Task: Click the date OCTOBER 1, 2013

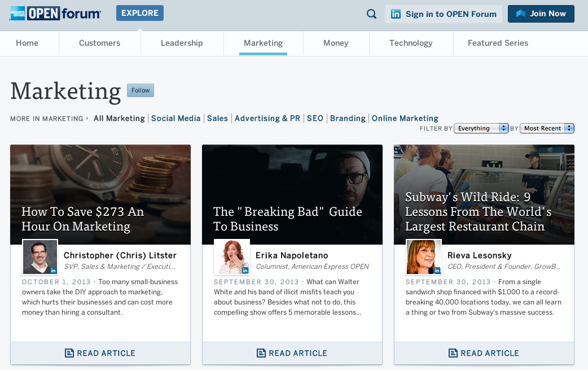Action: click(x=56, y=282)
